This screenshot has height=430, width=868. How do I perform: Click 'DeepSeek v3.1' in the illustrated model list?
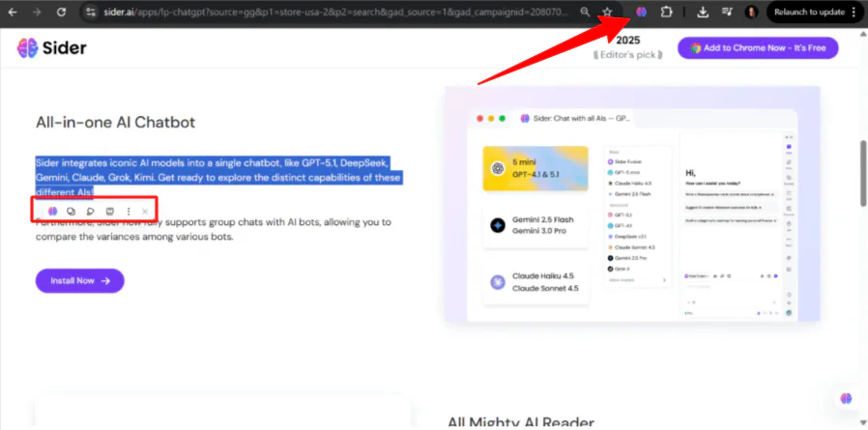pyautogui.click(x=625, y=237)
